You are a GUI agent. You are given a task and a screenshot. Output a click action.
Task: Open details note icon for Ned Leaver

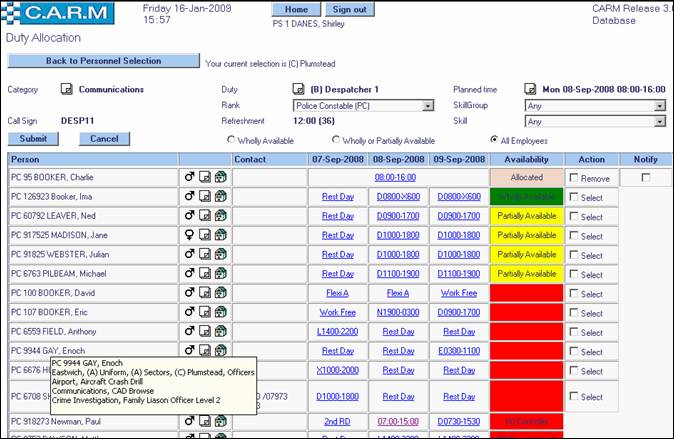point(205,217)
